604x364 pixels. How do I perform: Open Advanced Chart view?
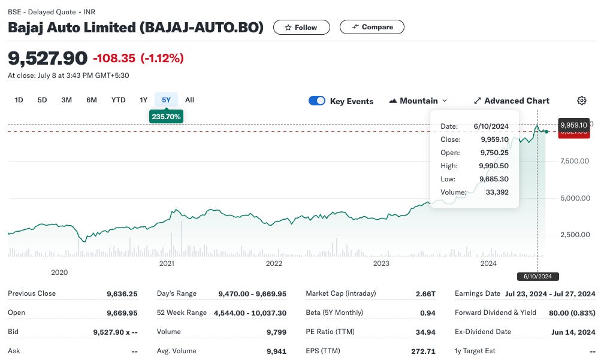click(512, 101)
